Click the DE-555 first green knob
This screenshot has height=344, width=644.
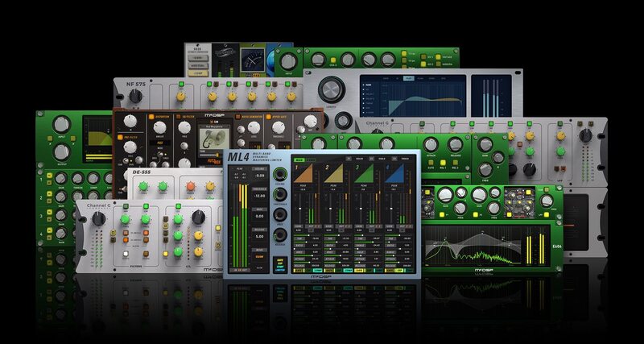click(143, 186)
